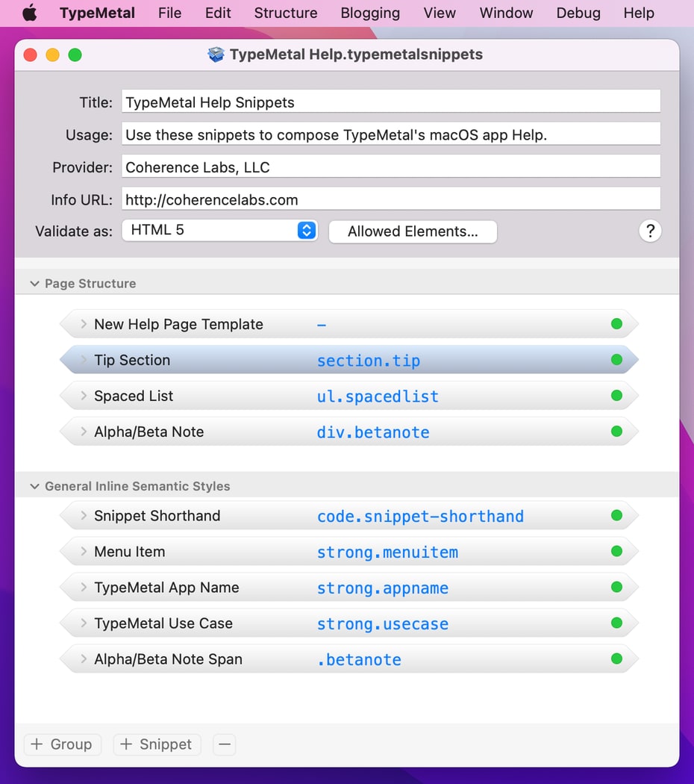
Task: Expand the Alpha/Beta Note Span snippet
Action: pos(84,659)
